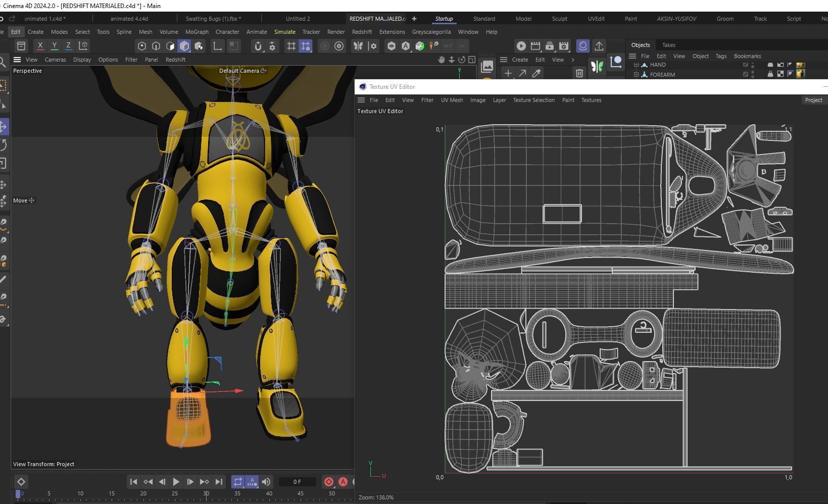This screenshot has height=504, width=828.
Task: Toggle Redshift RenderView highlighted icon
Action: click(583, 46)
